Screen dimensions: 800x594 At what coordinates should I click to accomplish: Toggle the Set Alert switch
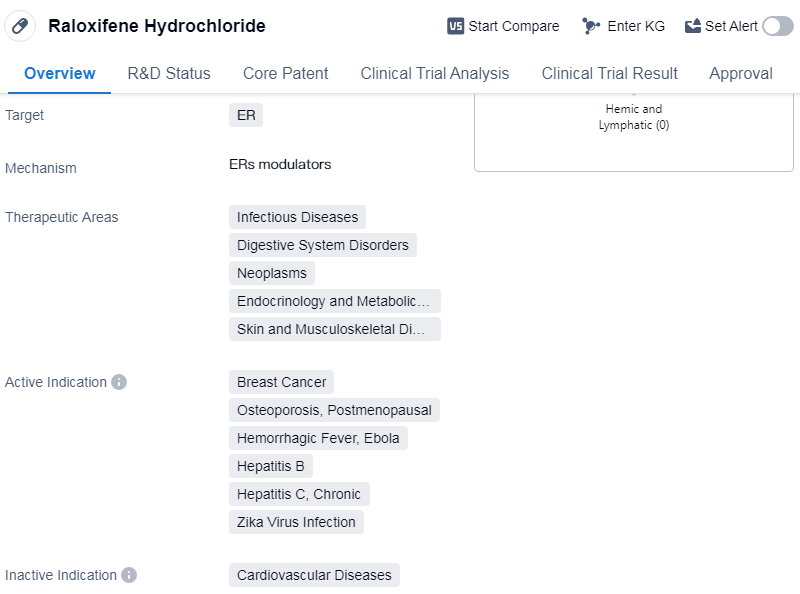(777, 26)
